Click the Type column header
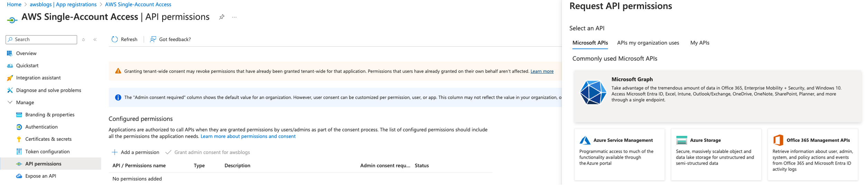The width and height of the screenshot is (868, 195). [x=199, y=166]
